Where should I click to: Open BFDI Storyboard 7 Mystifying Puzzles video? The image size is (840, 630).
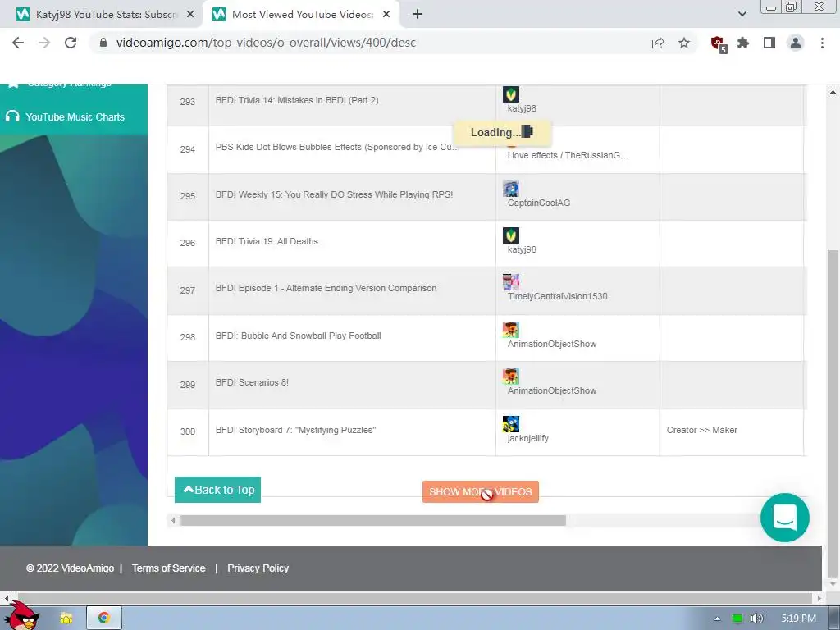295,430
